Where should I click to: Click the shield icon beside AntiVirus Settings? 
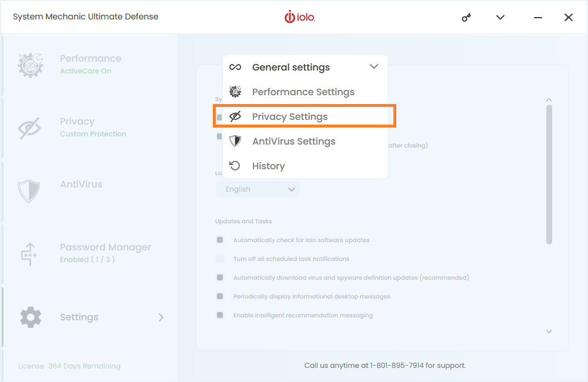pyautogui.click(x=235, y=141)
